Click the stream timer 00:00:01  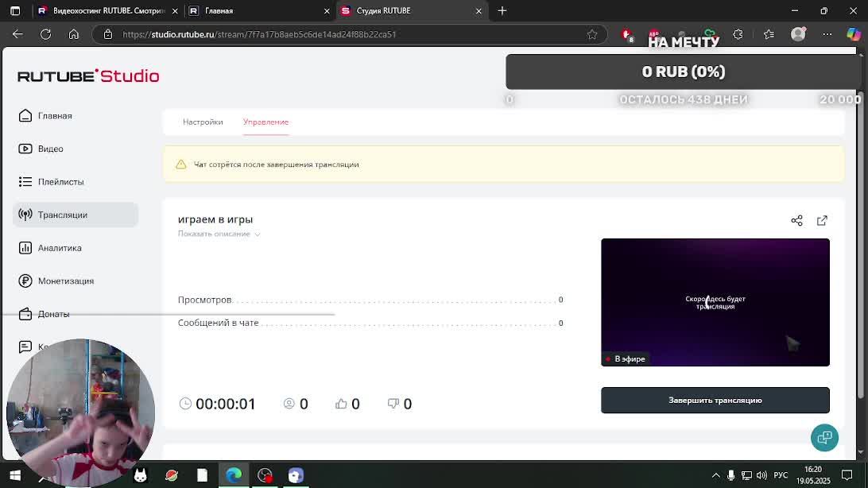click(x=218, y=404)
